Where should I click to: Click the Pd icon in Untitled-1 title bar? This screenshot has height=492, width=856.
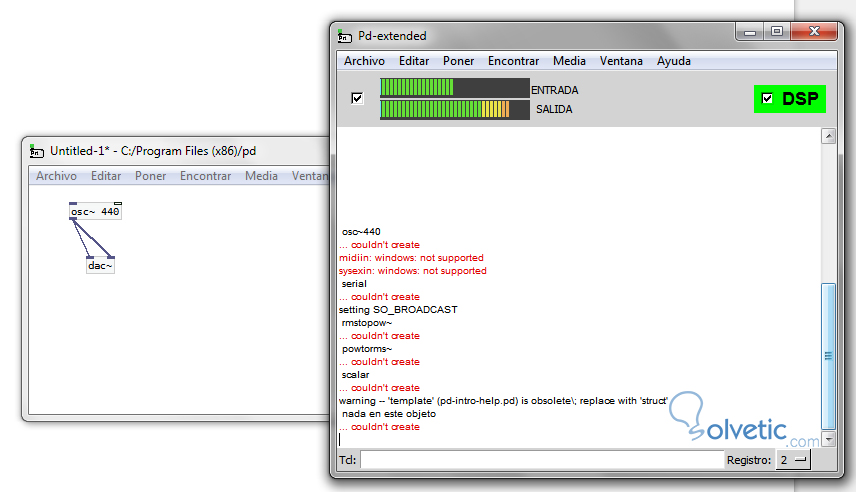[37, 151]
